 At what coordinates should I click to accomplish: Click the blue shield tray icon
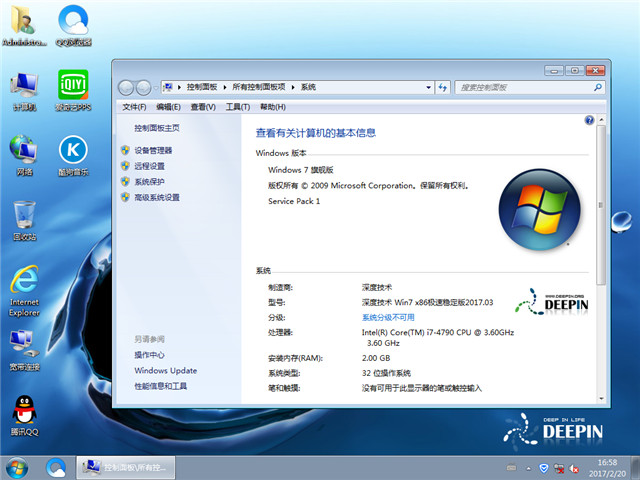point(543,468)
